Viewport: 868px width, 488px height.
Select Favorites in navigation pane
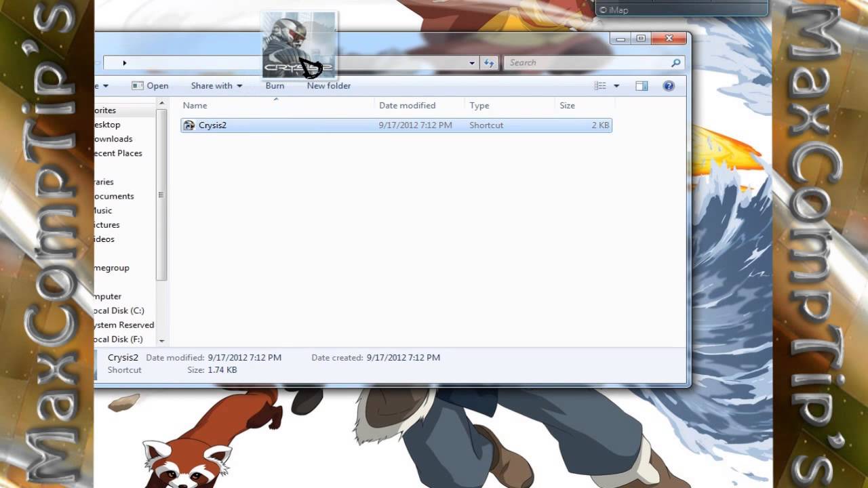click(x=105, y=110)
